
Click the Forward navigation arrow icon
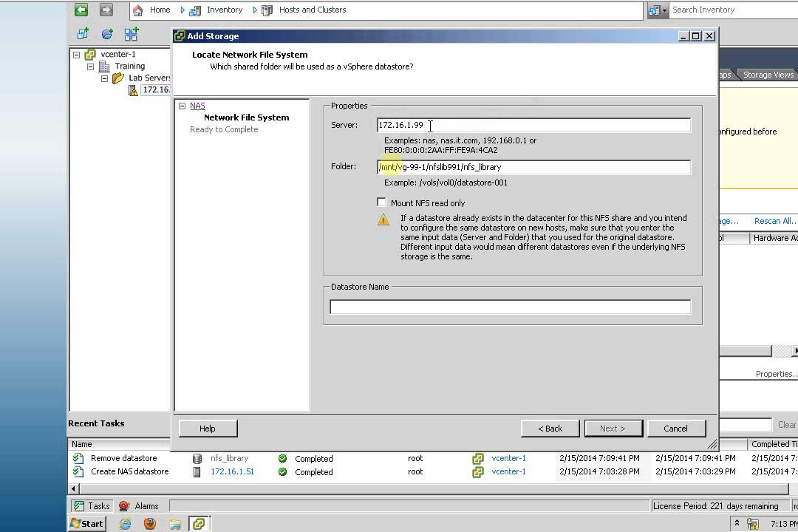click(106, 10)
